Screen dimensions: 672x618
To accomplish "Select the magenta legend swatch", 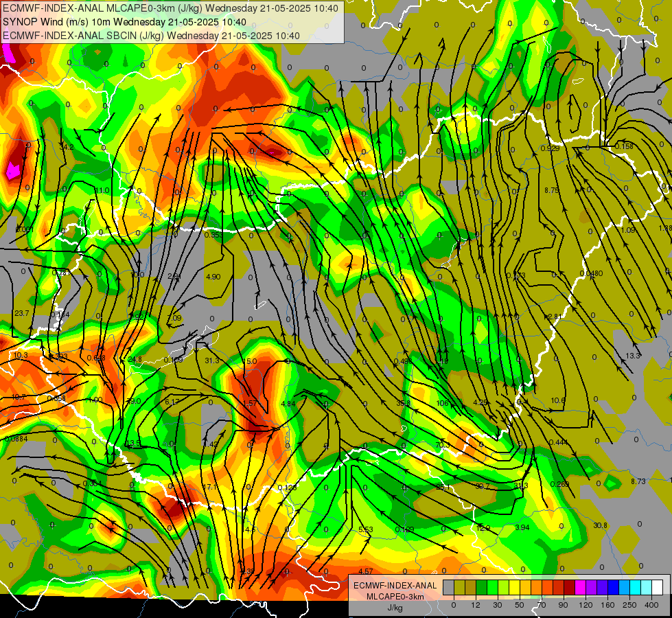I will tap(580, 588).
